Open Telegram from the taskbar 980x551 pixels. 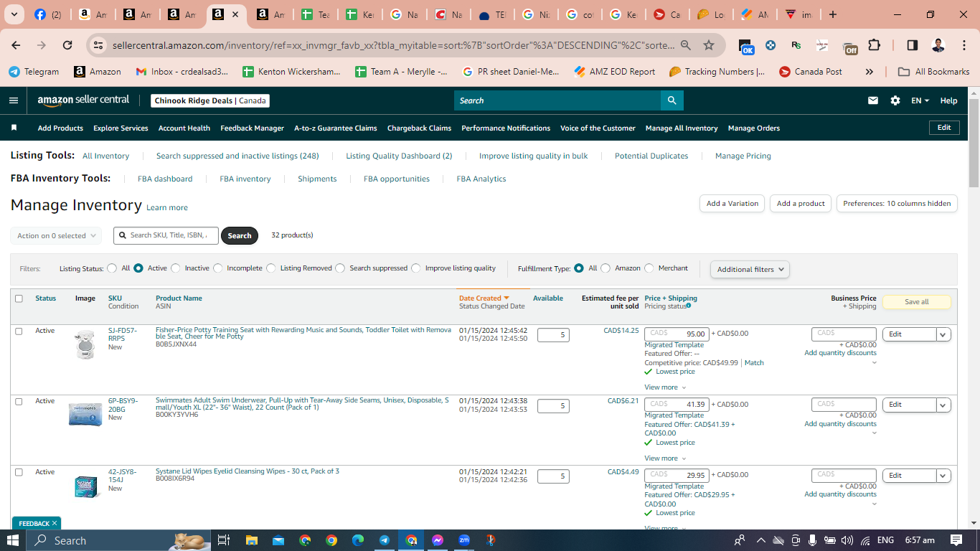point(385,540)
